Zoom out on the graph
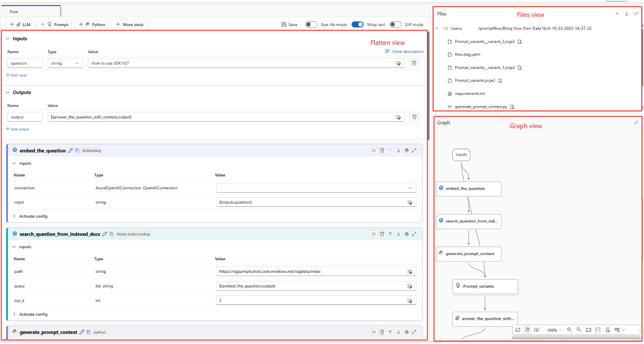The height and width of the screenshot is (344, 644). coord(579,330)
